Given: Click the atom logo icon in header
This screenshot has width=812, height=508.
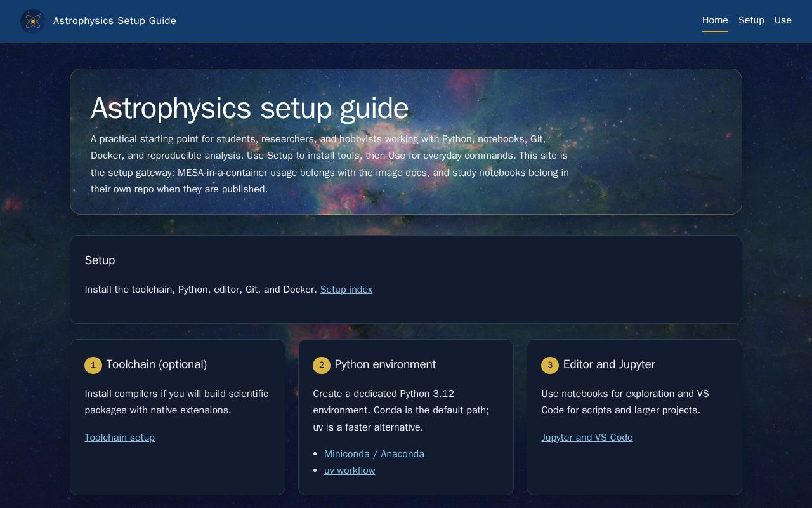Looking at the screenshot, I should [32, 21].
